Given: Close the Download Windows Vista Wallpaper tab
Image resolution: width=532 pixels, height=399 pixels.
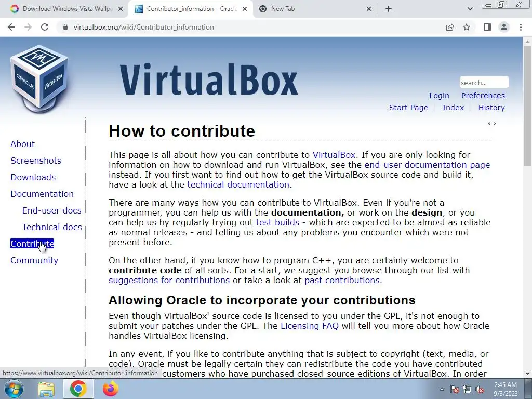Looking at the screenshot, I should 120,9.
